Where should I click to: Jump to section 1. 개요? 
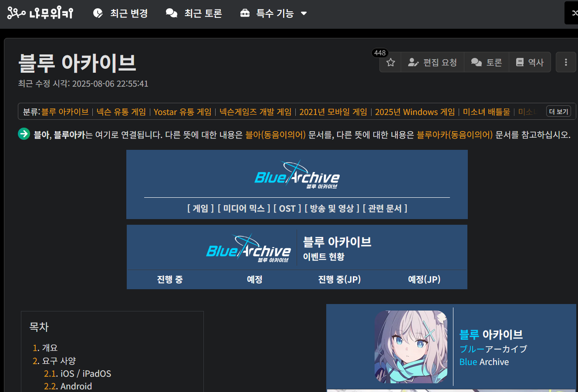(45, 348)
